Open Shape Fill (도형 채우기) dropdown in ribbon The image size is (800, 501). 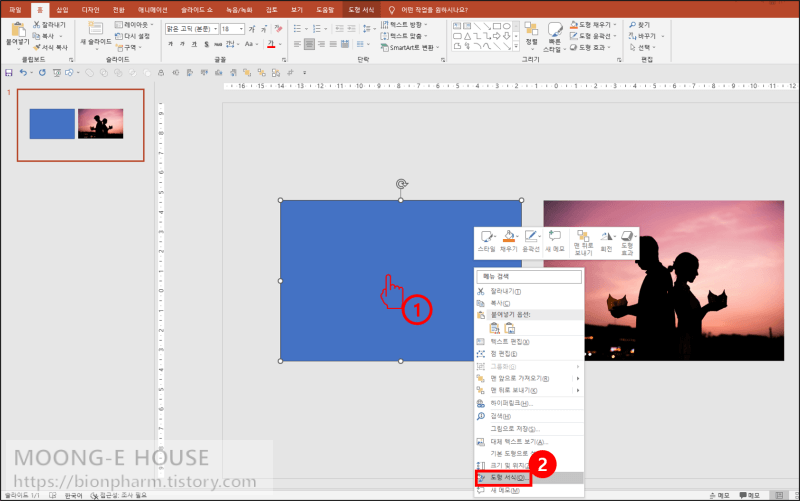click(593, 24)
